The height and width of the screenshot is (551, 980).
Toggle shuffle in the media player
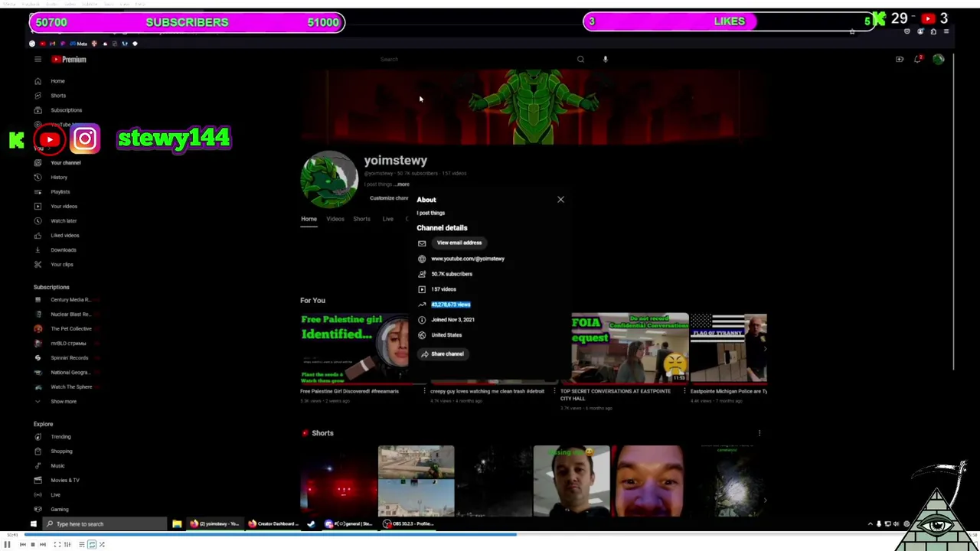(102, 544)
